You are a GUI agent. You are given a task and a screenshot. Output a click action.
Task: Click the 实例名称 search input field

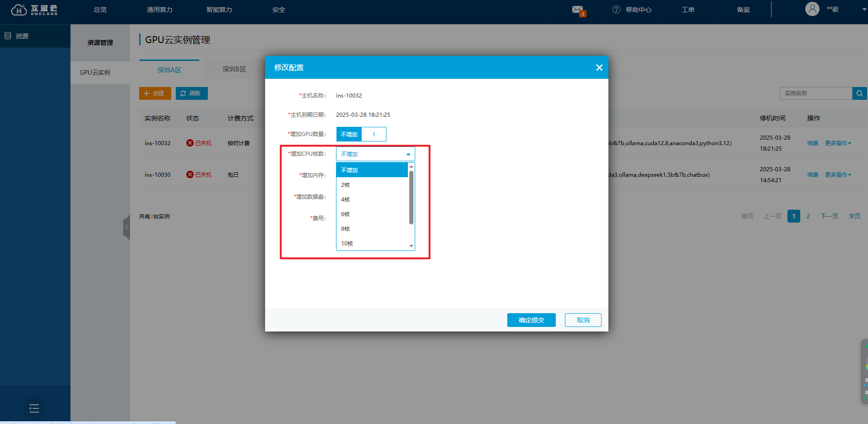(x=815, y=93)
